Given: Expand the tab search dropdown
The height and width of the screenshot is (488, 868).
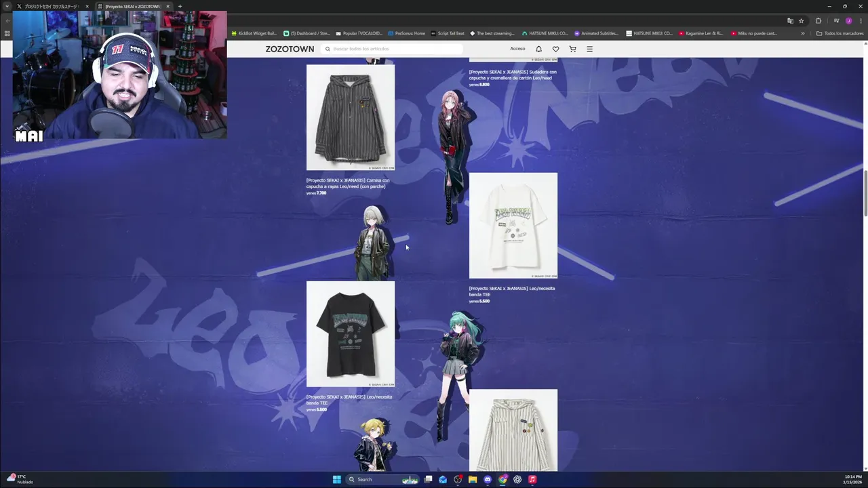Looking at the screenshot, I should click(x=7, y=6).
